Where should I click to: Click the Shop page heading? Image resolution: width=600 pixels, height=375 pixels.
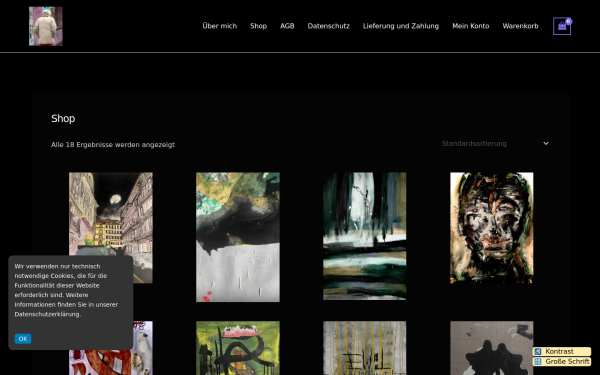63,119
